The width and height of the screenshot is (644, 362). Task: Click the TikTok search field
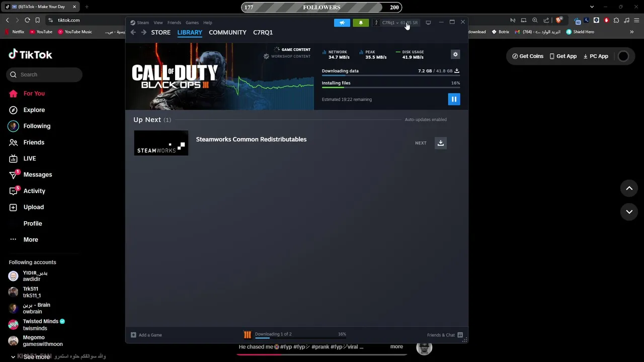click(44, 74)
